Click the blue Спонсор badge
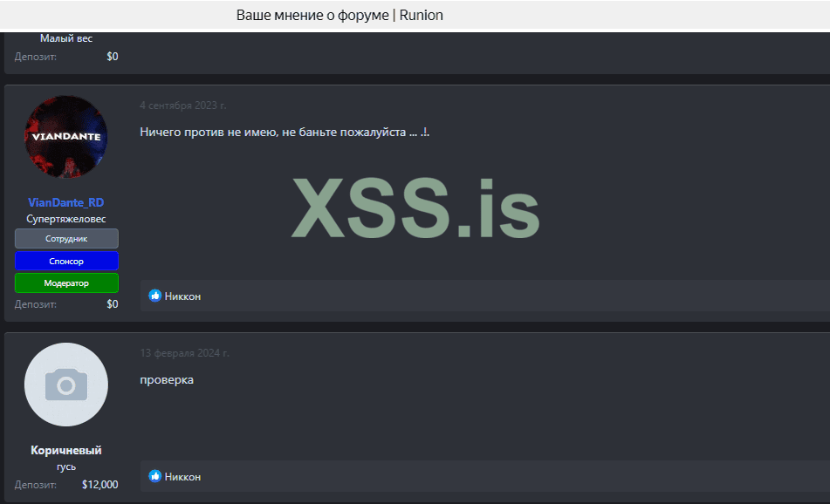Viewport: 830px width, 504px height. (x=66, y=261)
